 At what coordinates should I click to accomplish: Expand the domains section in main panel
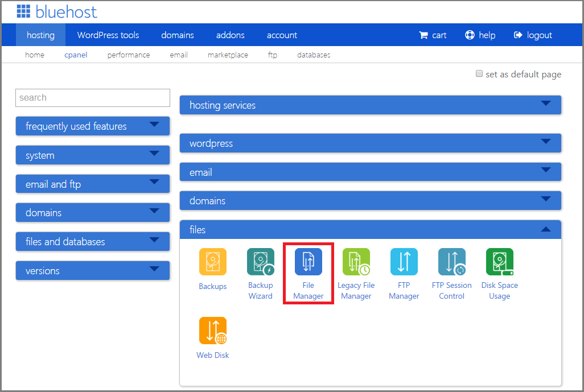370,201
